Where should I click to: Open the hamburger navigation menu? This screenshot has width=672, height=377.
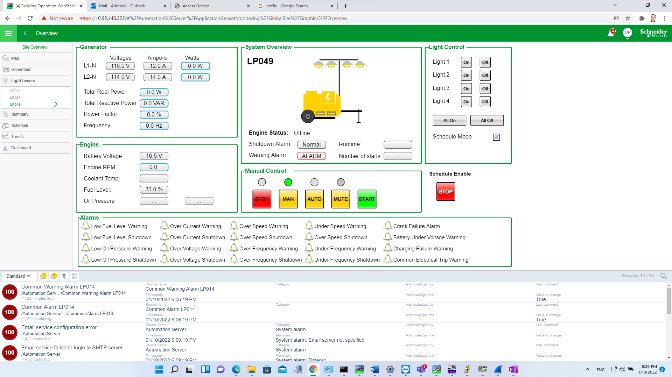[x=8, y=33]
